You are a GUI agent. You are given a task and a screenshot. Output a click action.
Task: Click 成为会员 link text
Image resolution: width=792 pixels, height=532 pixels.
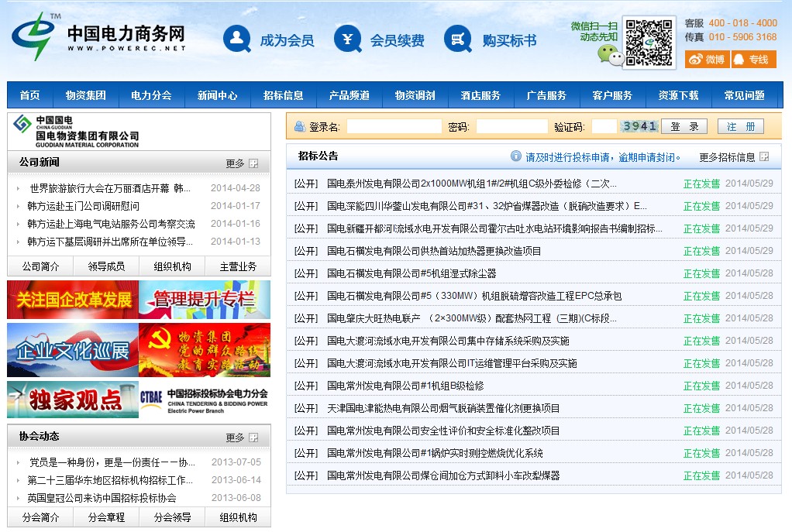(287, 40)
